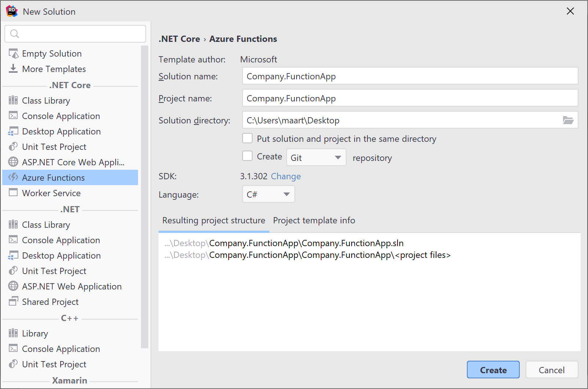This screenshot has height=389, width=588.
Task: Click the Create button
Action: (x=493, y=370)
